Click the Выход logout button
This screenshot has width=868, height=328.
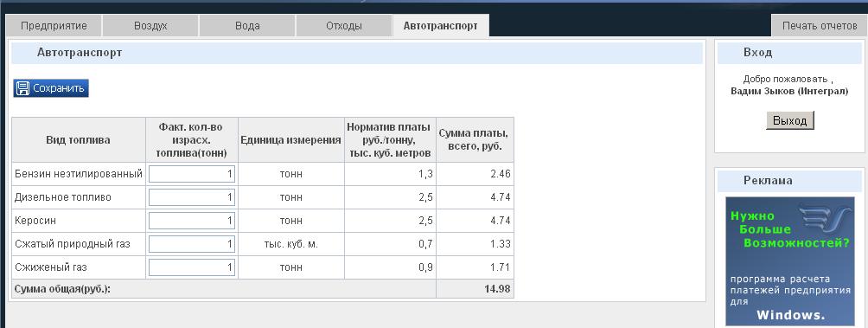(x=790, y=120)
